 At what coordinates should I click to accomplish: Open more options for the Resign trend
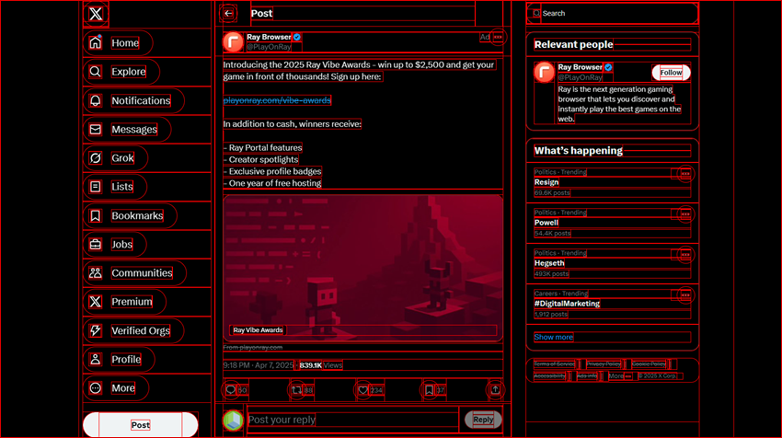684,173
